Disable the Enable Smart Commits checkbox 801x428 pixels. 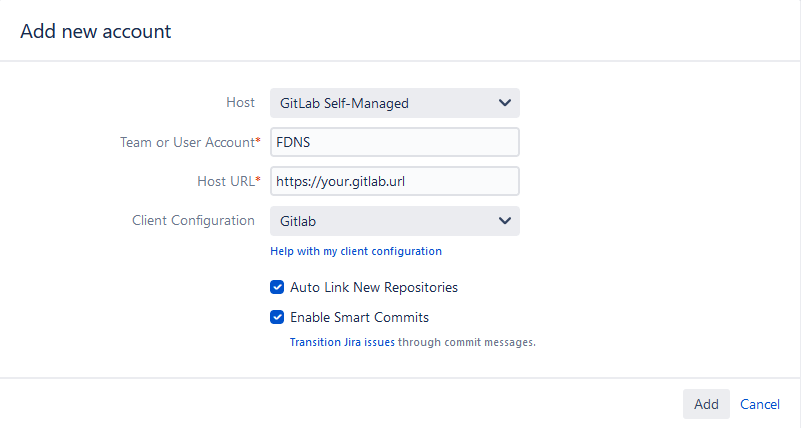[277, 317]
